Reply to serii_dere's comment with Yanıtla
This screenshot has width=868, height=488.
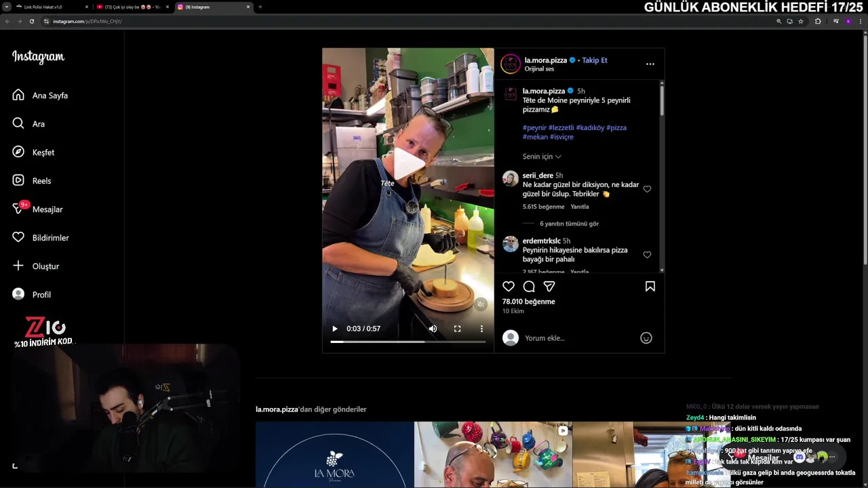click(x=580, y=207)
